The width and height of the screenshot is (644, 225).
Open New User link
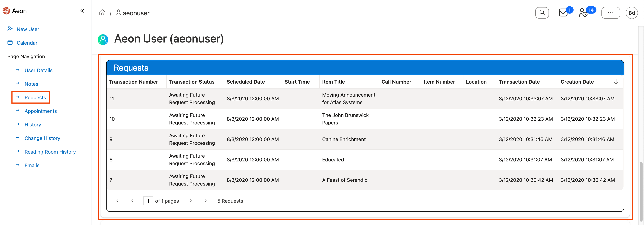28,29
